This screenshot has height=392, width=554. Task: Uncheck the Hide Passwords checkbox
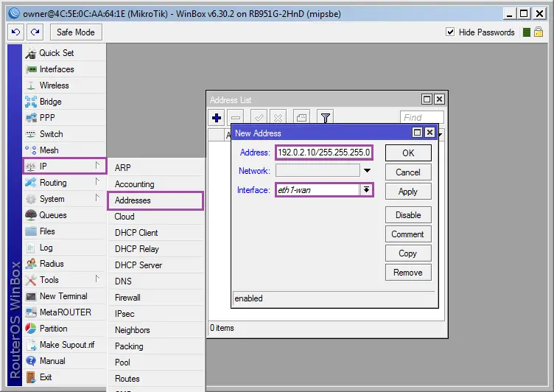(450, 32)
